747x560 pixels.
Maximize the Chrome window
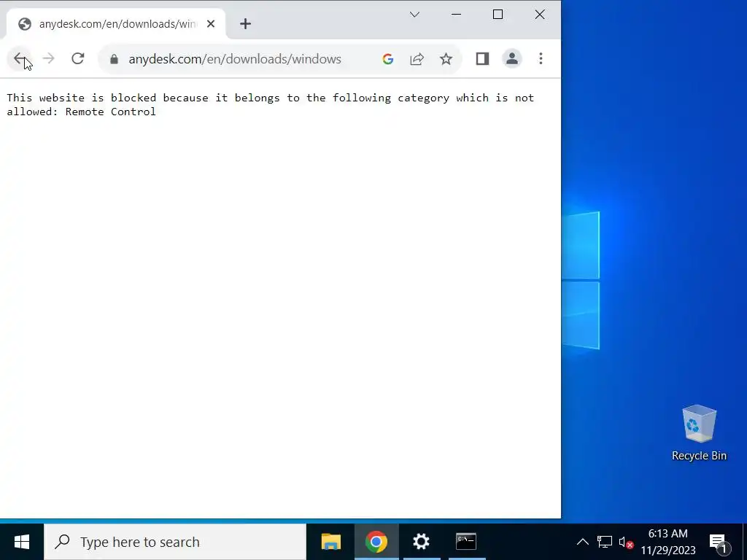498,15
